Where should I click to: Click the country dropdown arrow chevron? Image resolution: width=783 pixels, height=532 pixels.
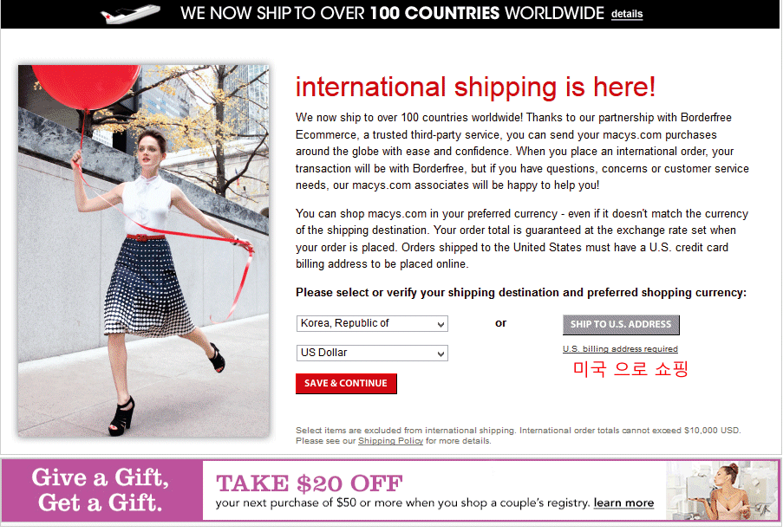[441, 324]
